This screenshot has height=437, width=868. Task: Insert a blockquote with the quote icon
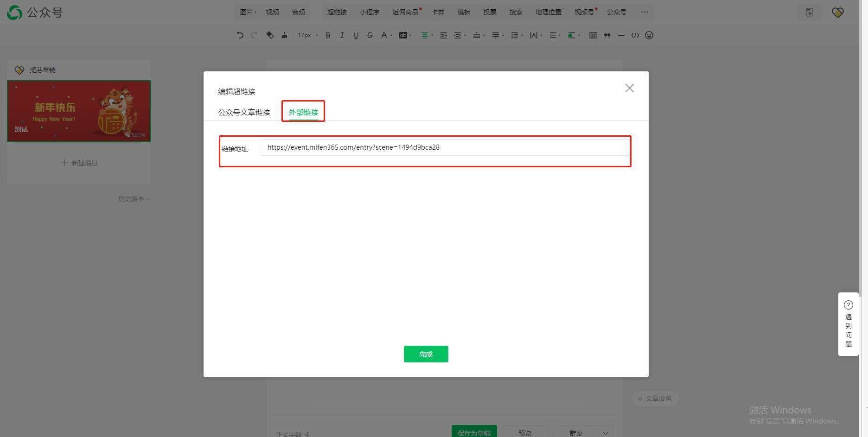pos(607,35)
